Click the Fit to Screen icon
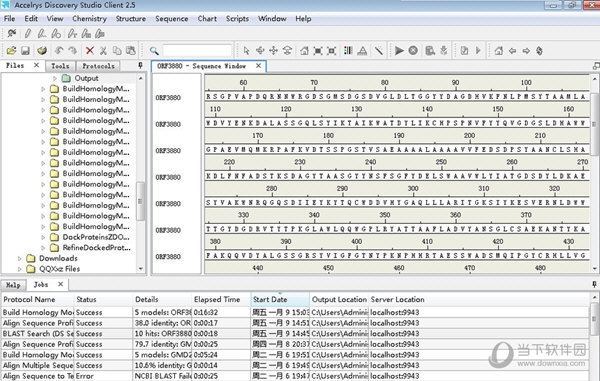 (x=318, y=50)
